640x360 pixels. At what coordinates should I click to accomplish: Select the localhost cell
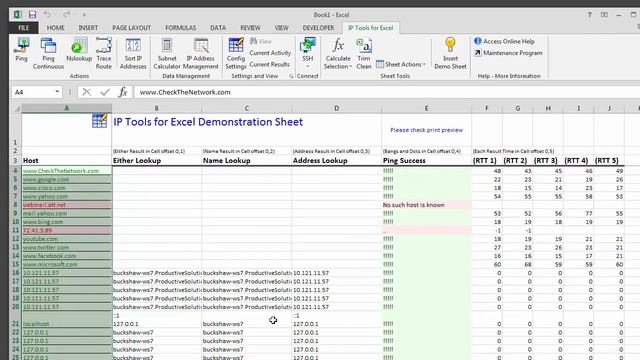(67, 320)
